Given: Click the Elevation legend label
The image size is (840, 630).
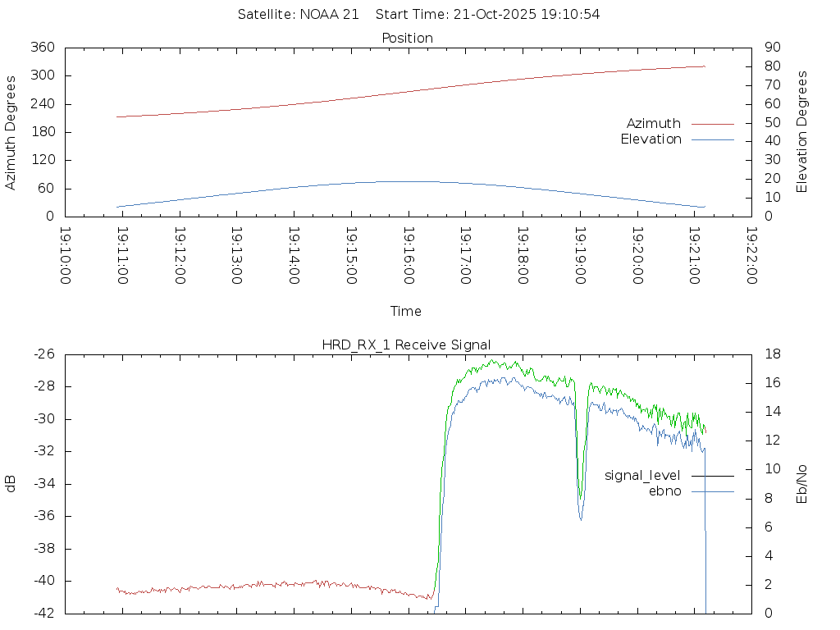Looking at the screenshot, I should pos(651,139).
